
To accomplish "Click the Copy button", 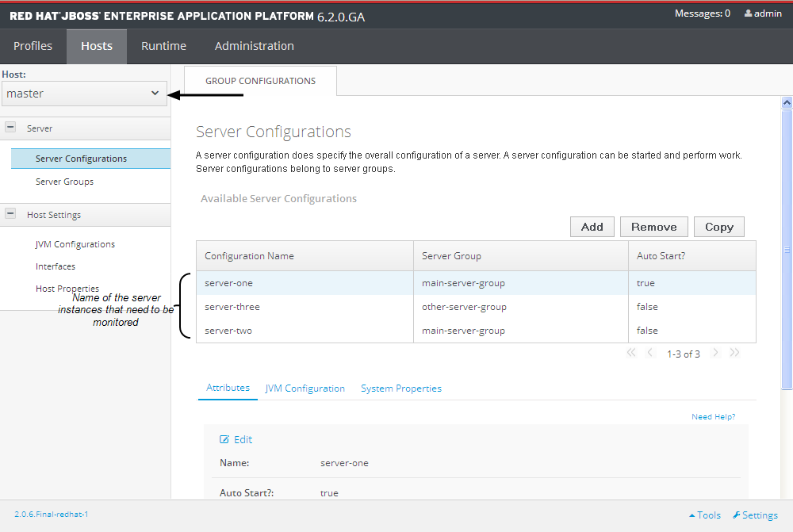I will point(719,227).
